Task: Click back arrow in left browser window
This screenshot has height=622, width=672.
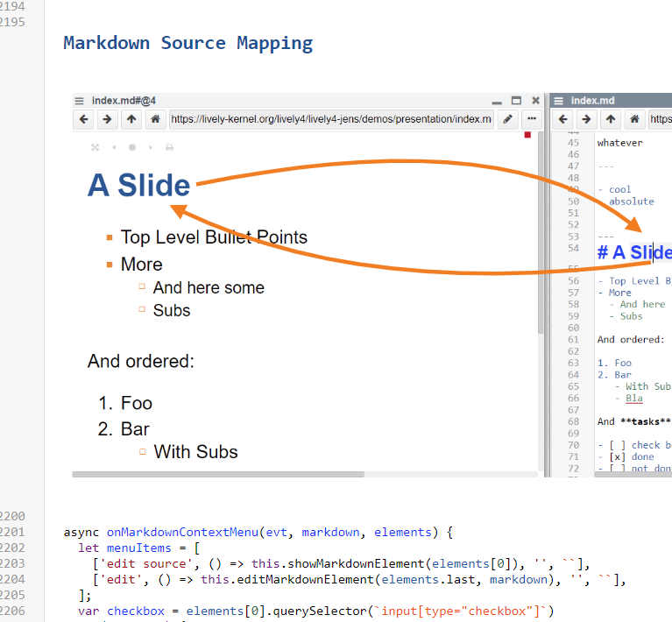Action: pyautogui.click(x=83, y=119)
